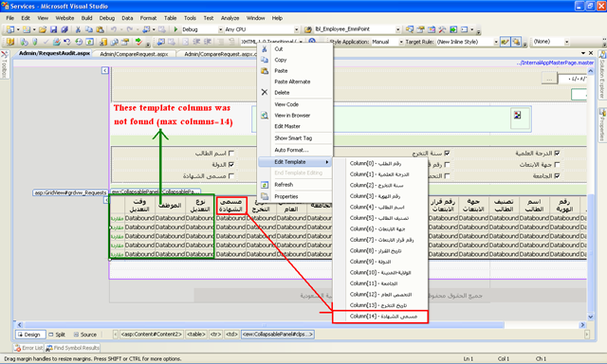
Task: Click the InternalAppMasterPage.master link
Action: coord(555,63)
